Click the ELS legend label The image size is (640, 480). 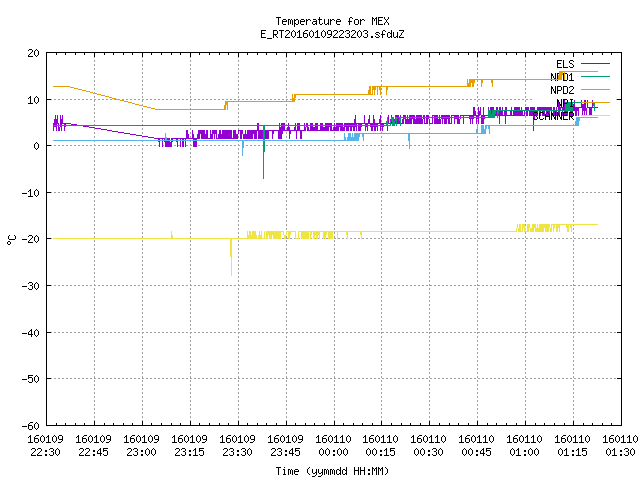[x=565, y=64]
